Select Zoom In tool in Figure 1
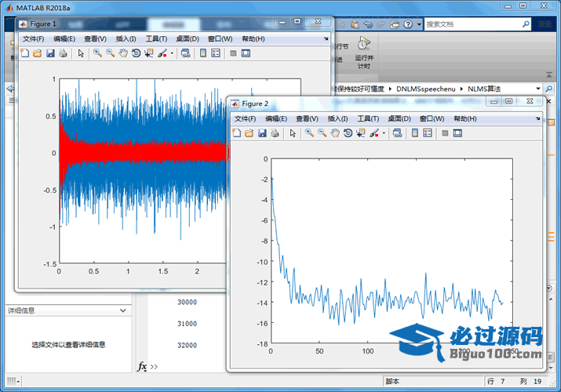 97,53
